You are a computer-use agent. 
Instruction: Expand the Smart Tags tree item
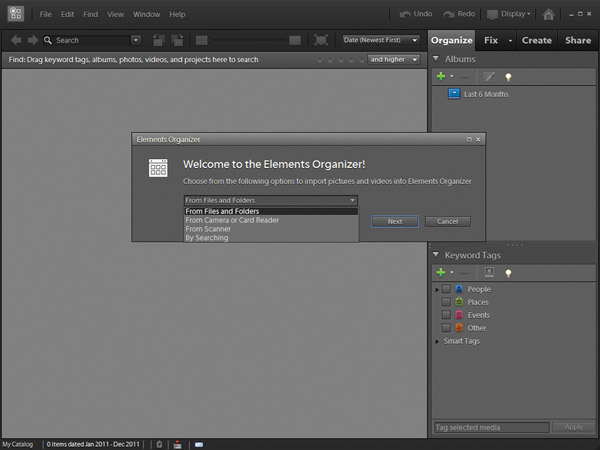(437, 341)
